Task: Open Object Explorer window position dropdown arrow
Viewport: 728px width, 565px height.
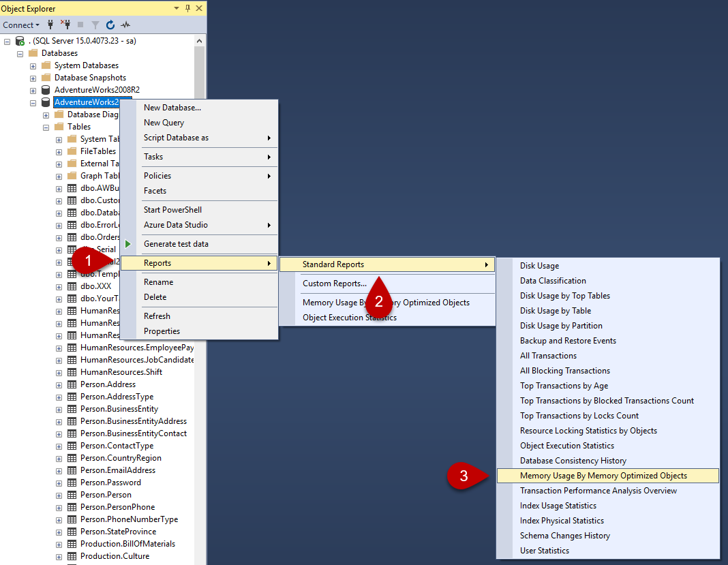Action: tap(177, 8)
